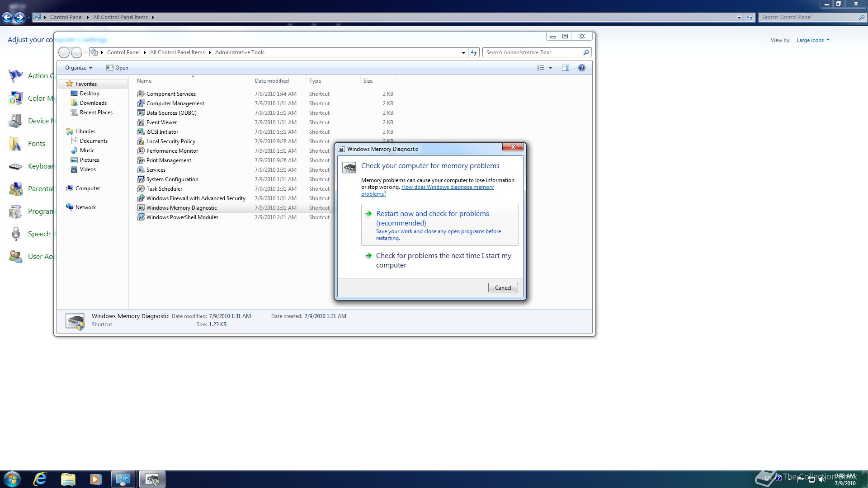
Task: Select the Performance Monitor icon
Action: (x=141, y=150)
